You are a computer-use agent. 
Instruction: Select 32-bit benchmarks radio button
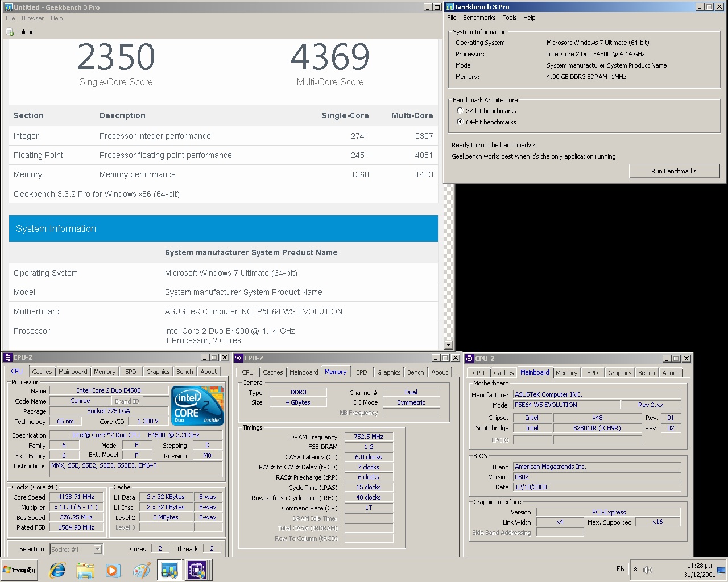pos(460,111)
